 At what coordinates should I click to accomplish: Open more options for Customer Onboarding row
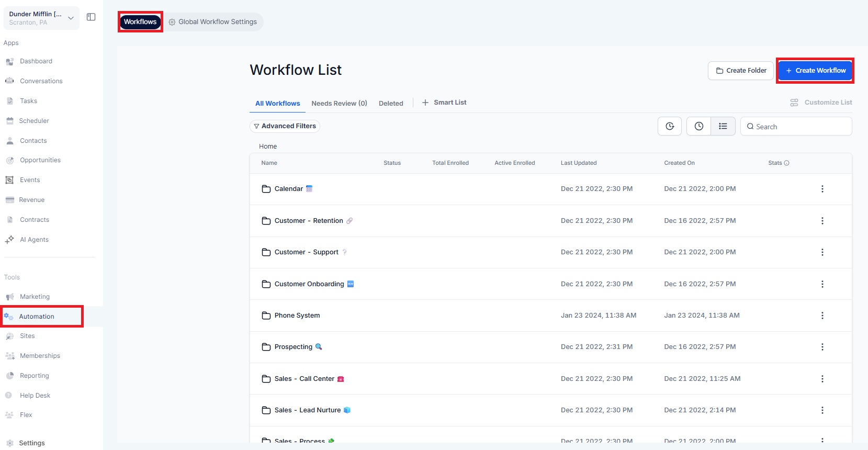click(x=822, y=284)
